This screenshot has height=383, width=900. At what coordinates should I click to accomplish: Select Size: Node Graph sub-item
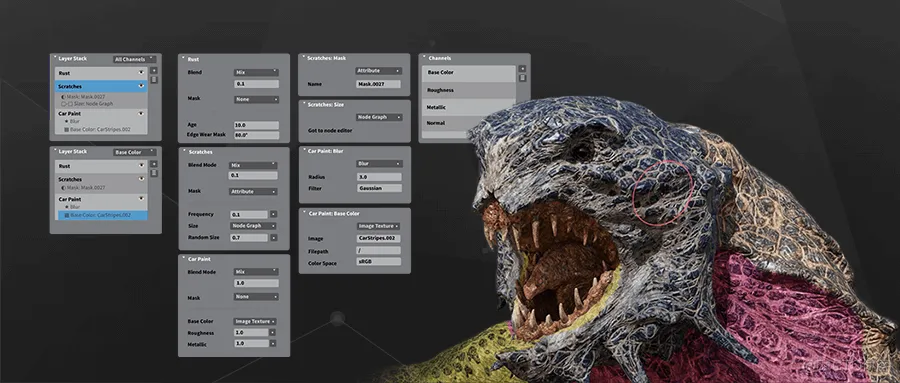[x=87, y=104]
